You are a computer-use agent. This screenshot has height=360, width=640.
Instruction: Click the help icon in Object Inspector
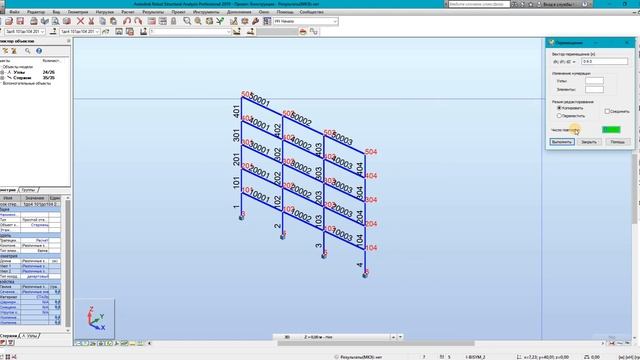point(39,51)
